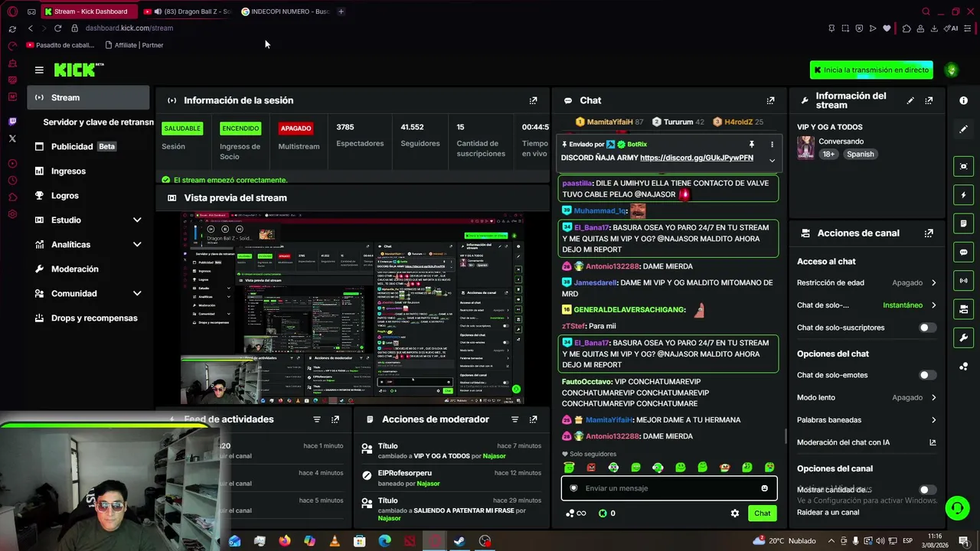Open Chat de solo-seguidores Instantáneo setting
The width and height of the screenshot is (980, 551).
[x=867, y=305]
